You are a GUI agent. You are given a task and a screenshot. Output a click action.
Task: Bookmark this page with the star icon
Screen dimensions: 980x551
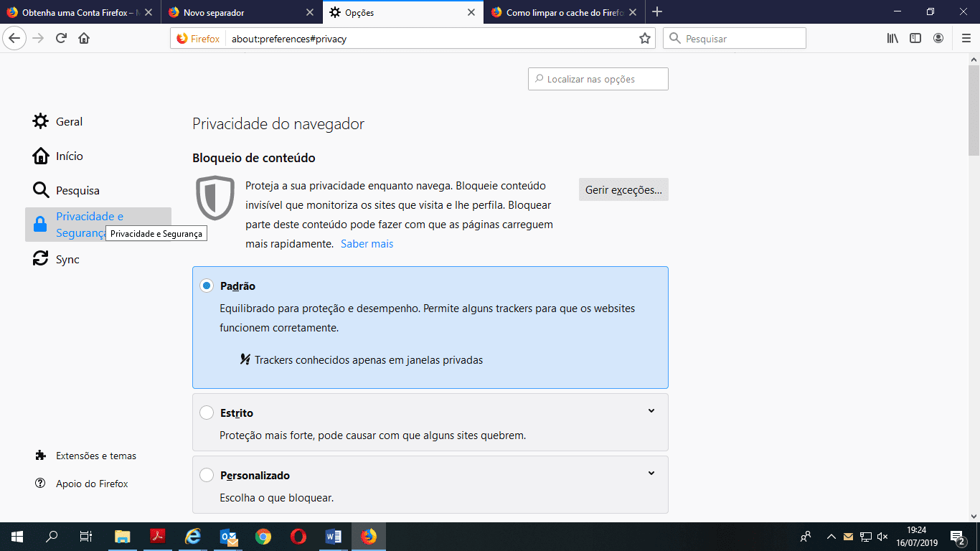tap(644, 38)
